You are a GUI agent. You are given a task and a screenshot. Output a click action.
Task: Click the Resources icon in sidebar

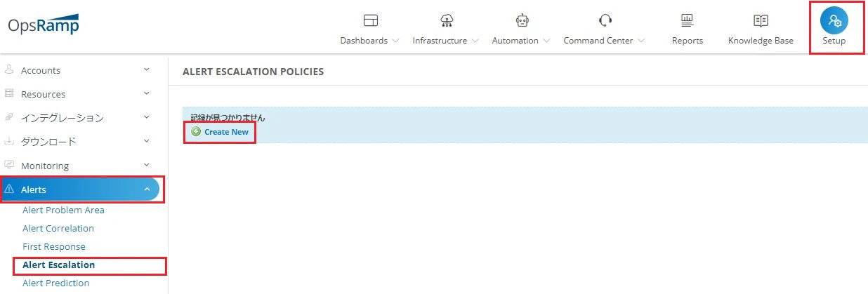tap(9, 94)
